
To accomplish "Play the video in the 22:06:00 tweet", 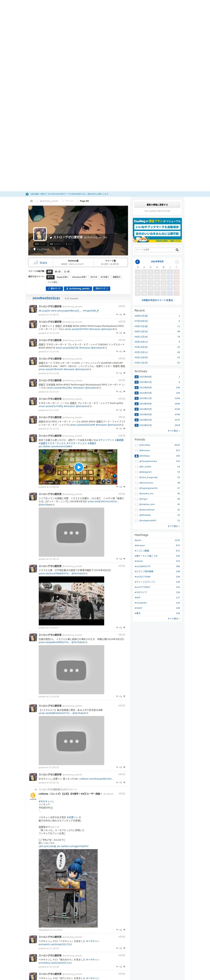I will (79, 467).
